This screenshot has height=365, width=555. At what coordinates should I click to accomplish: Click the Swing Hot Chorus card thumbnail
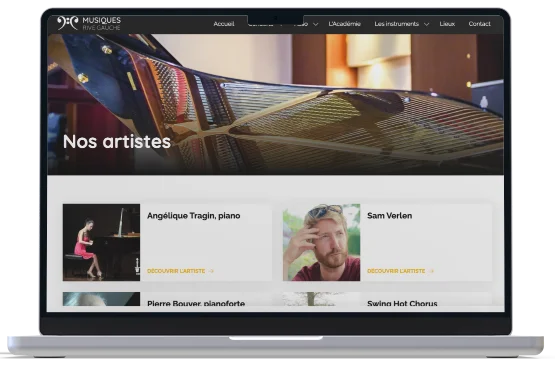[321, 299]
